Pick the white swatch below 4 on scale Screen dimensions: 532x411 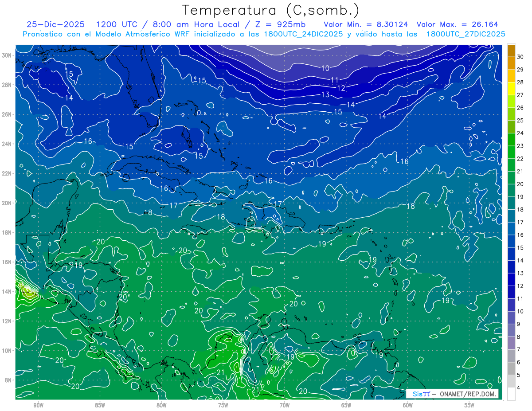pyautogui.click(x=511, y=394)
